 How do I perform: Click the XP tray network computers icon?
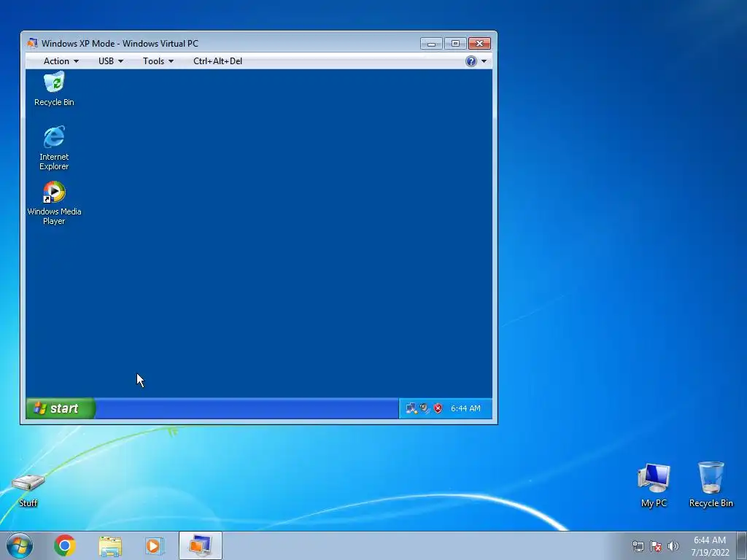tap(411, 408)
